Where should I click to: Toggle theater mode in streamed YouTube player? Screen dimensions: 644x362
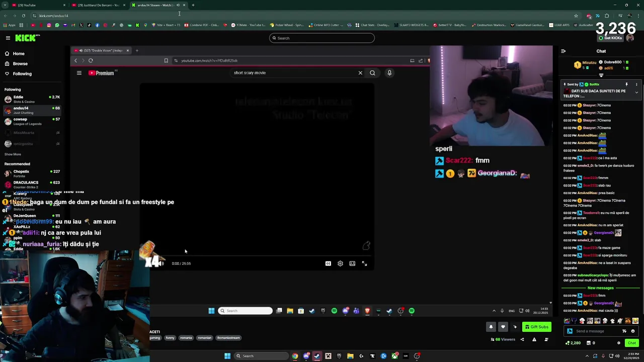coord(352,263)
